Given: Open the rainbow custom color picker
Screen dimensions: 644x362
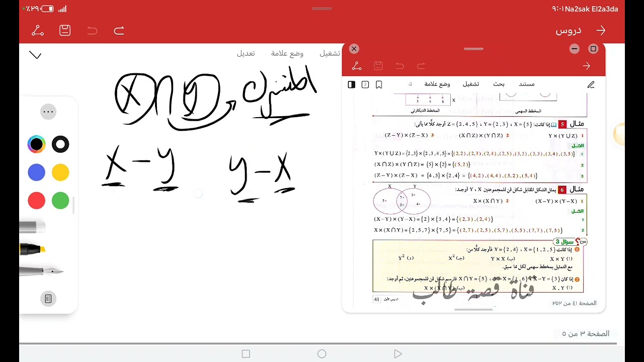Looking at the screenshot, I should click(x=36, y=145).
